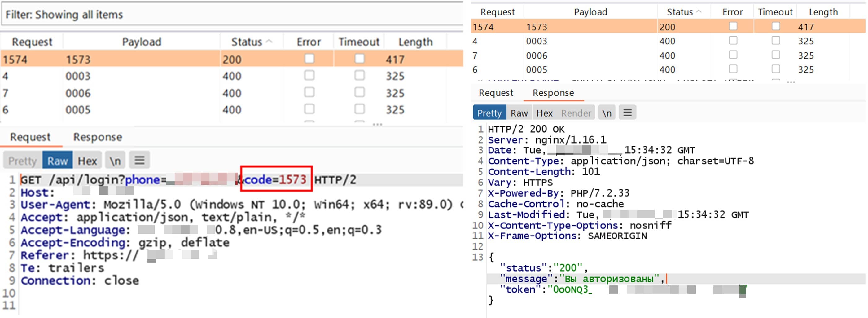Viewport: 868px width, 318px height.
Task: Switch right viewer to Raw view
Action: [x=519, y=113]
